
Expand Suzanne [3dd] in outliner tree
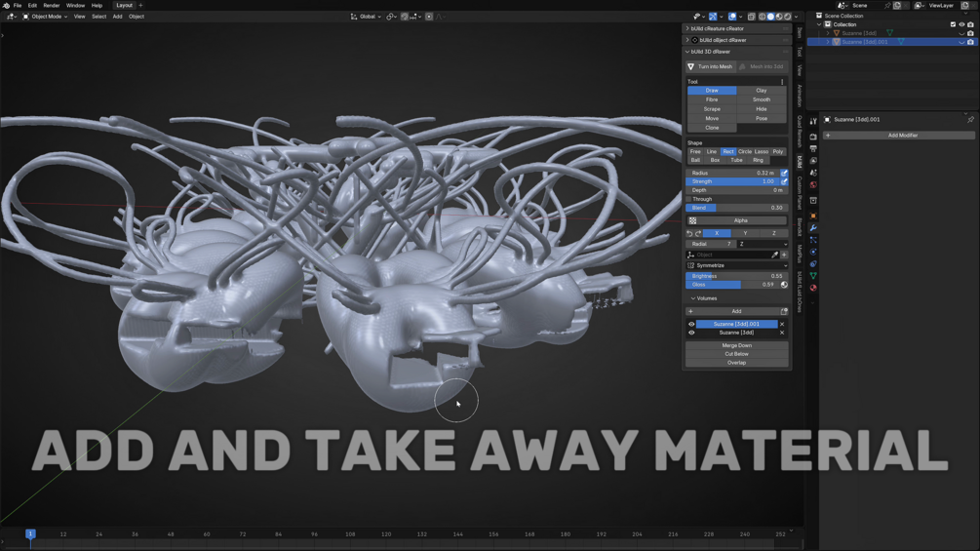pyautogui.click(x=828, y=33)
